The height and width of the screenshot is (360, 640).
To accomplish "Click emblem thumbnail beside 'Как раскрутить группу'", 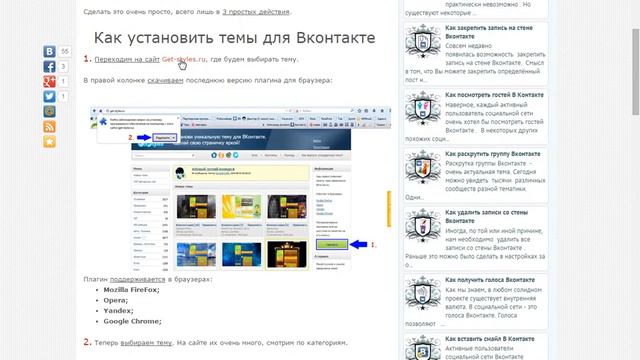I will [x=423, y=167].
